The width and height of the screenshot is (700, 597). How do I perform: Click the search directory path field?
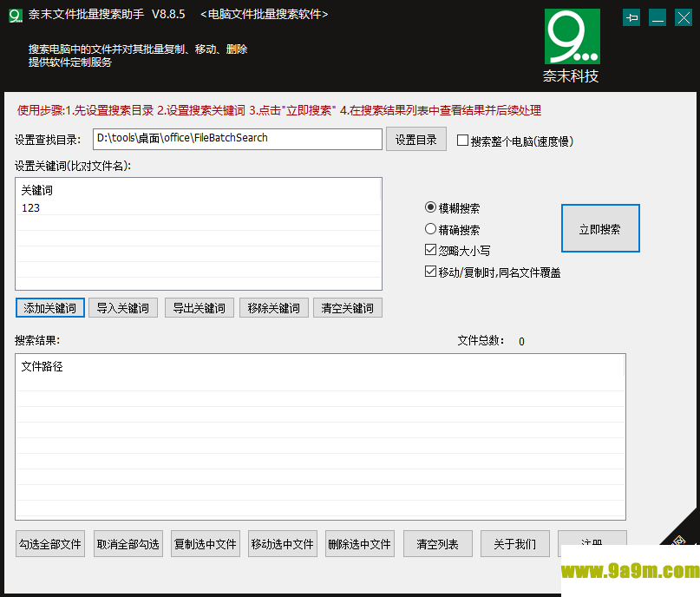(x=238, y=139)
